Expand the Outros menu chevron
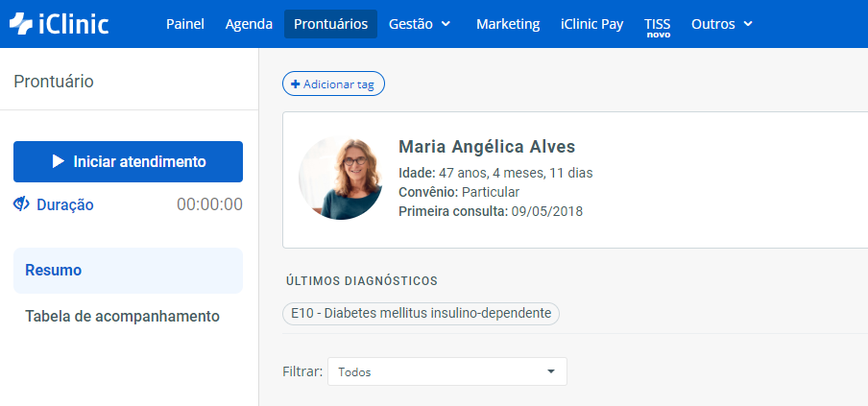The width and height of the screenshot is (868, 406). pyautogui.click(x=748, y=24)
